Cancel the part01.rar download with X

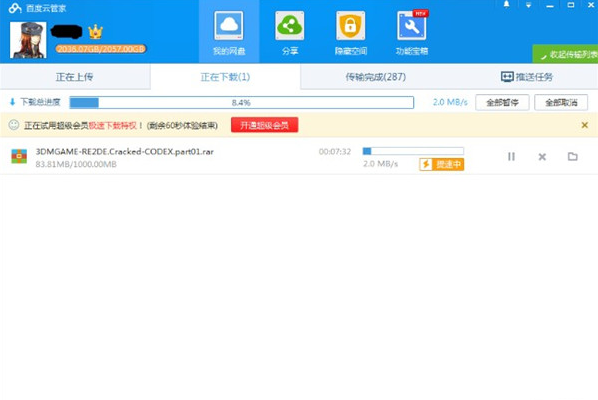pos(542,157)
